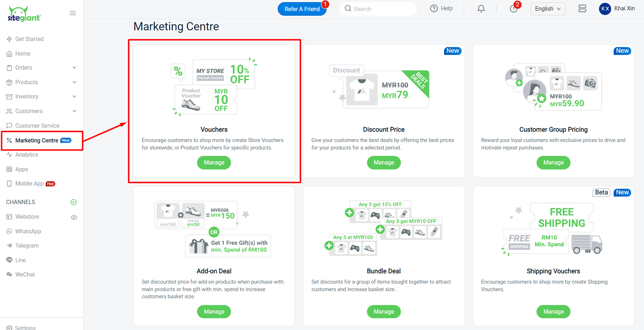
Task: Open the Telegram channel page
Action: (x=27, y=246)
